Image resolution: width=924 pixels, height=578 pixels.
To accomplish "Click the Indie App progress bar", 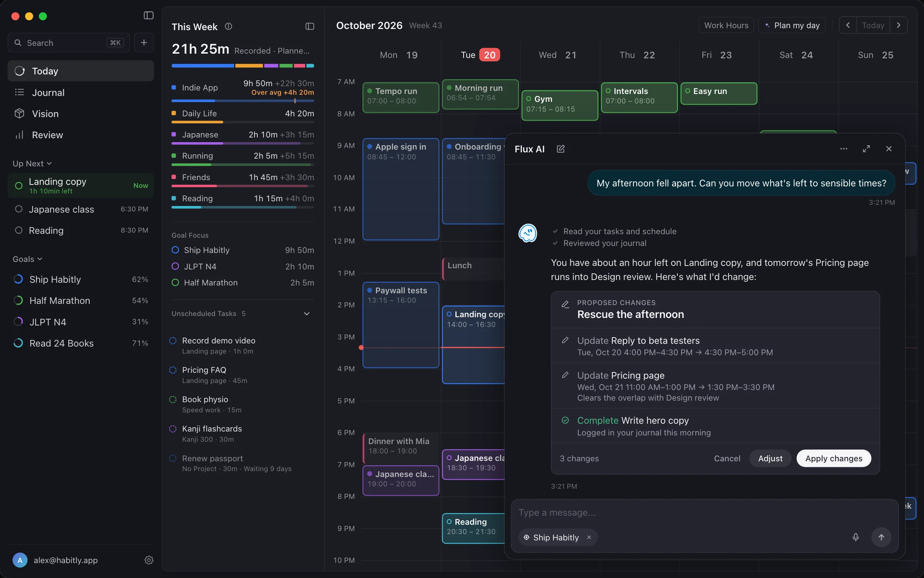I will (x=243, y=101).
